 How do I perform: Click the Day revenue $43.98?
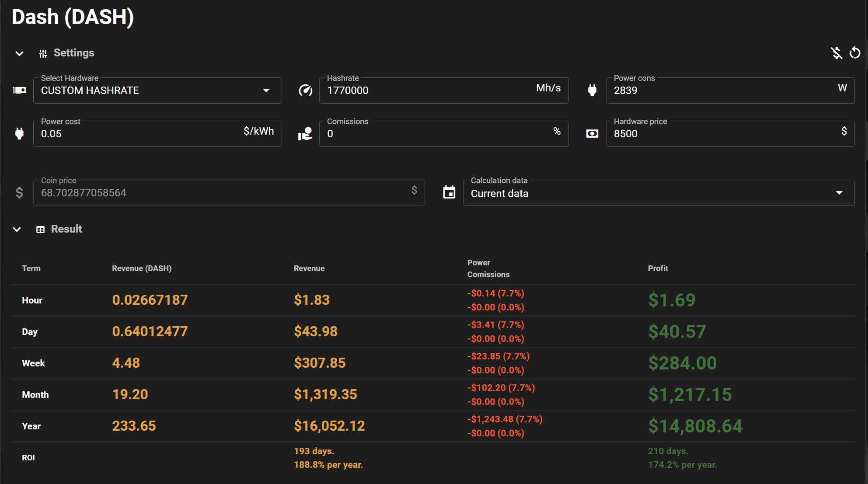tap(316, 331)
